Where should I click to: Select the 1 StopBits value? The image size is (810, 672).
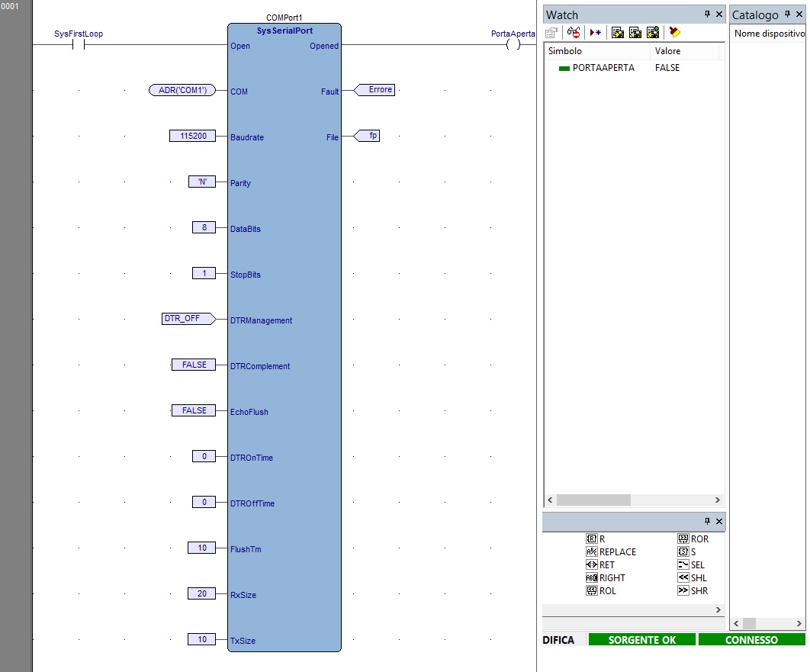pos(204,273)
